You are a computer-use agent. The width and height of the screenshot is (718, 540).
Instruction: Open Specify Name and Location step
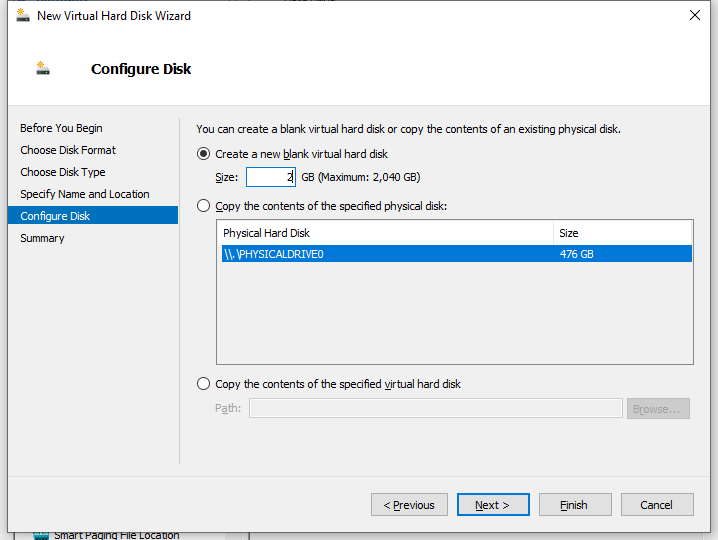[85, 194]
